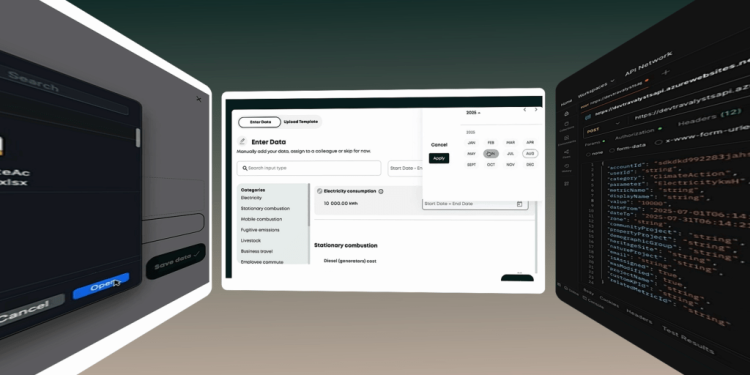The width and height of the screenshot is (750, 375).
Task: Click Electricity consumption Start Date - End Date field
Action: tap(475, 204)
